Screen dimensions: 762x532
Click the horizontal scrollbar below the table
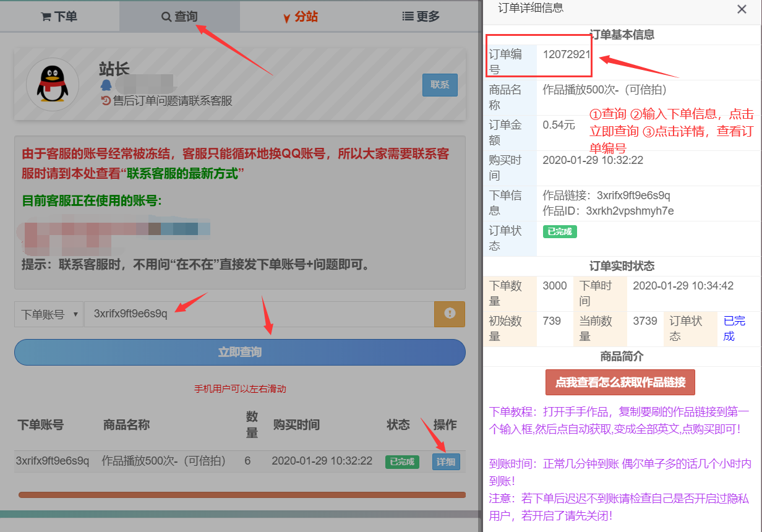[x=240, y=494]
